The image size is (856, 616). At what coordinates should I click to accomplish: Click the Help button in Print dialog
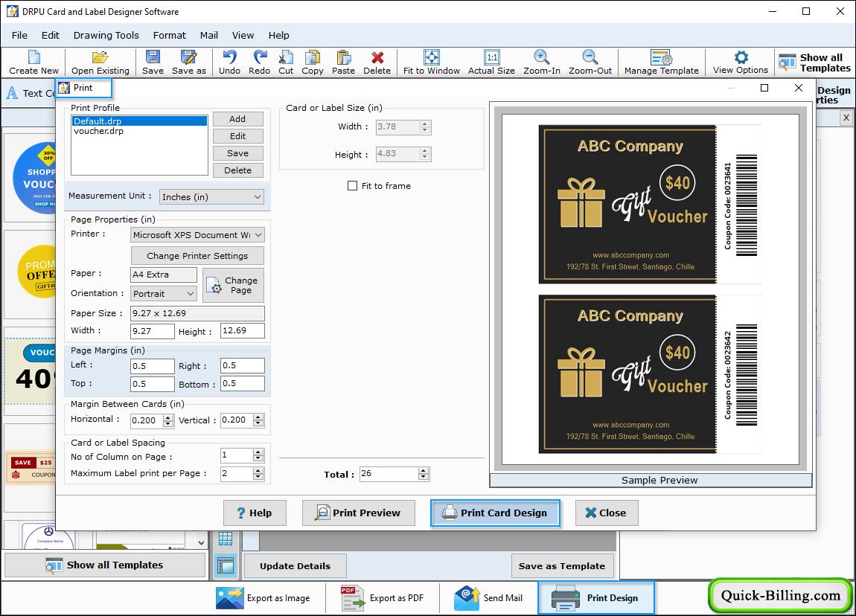pos(255,513)
